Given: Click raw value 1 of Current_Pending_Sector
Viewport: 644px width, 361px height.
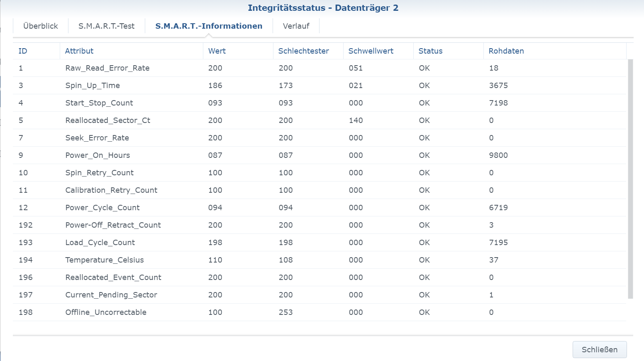Looking at the screenshot, I should click(491, 295).
